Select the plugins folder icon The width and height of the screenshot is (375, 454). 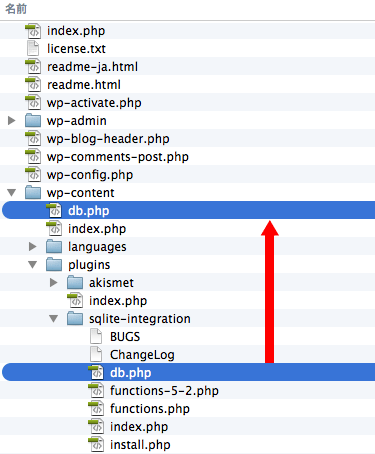(54, 265)
